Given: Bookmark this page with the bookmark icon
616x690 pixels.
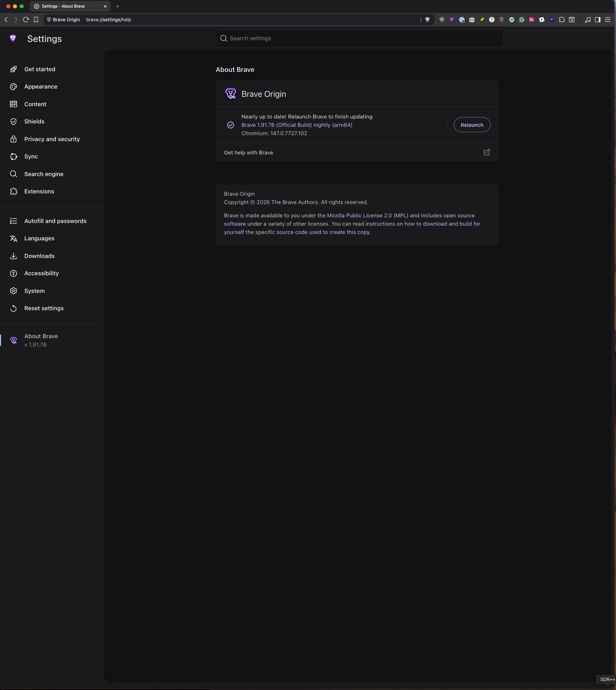Looking at the screenshot, I should coord(36,20).
